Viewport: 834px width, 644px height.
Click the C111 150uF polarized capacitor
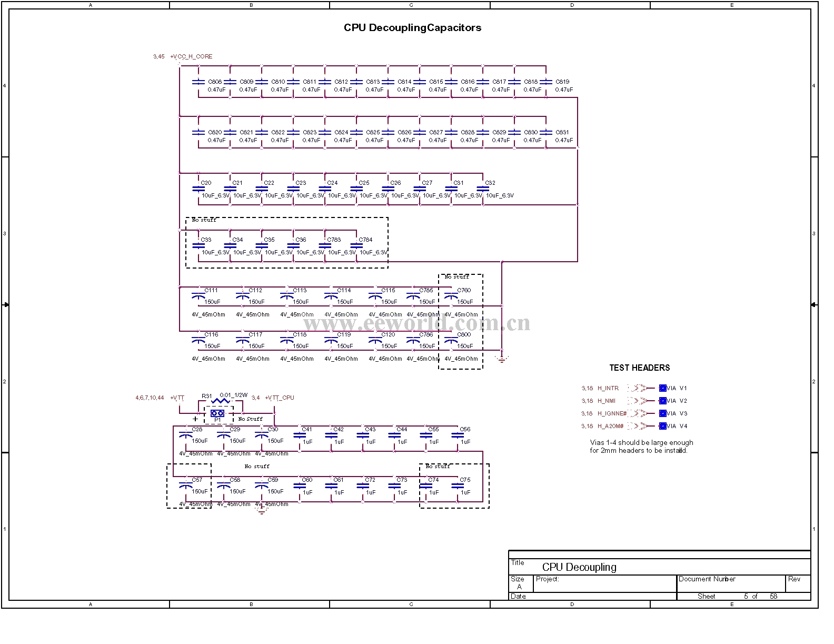tap(198, 296)
